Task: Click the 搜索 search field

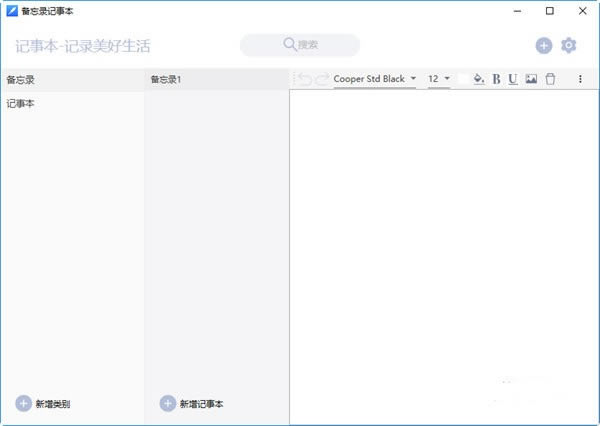Action: coord(300,45)
